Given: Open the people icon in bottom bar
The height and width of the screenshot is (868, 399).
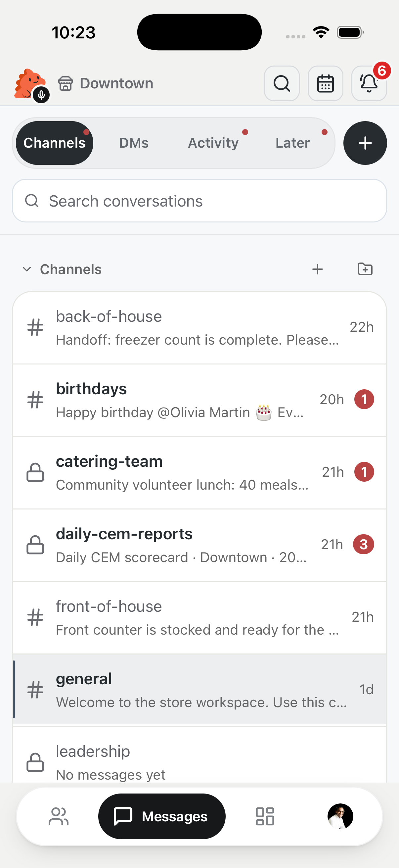Looking at the screenshot, I should click(x=59, y=816).
